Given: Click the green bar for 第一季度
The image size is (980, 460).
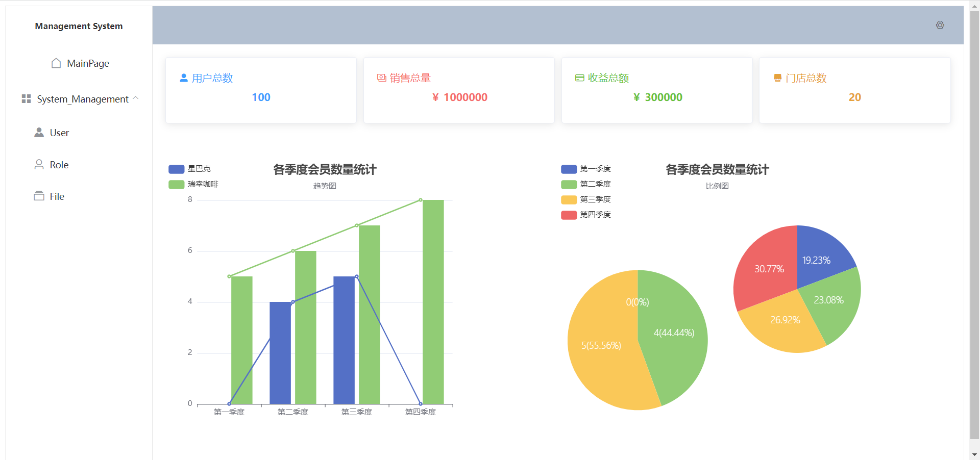Looking at the screenshot, I should point(241,340).
